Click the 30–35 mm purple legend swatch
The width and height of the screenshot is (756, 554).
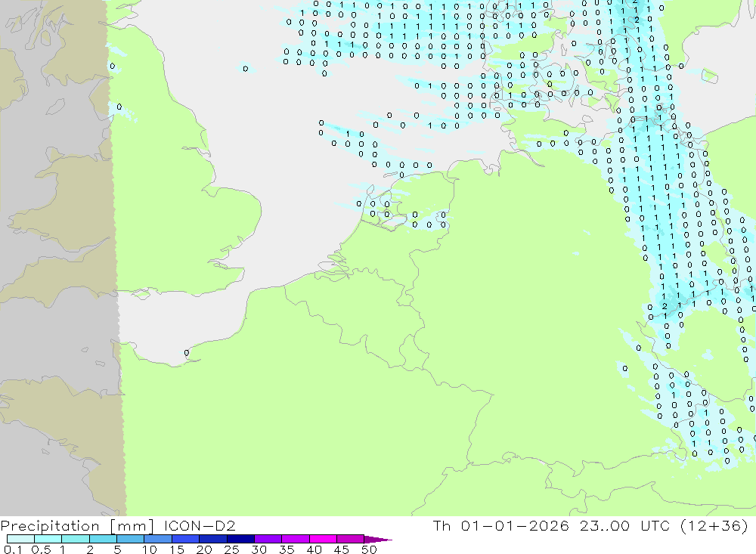tap(268, 539)
